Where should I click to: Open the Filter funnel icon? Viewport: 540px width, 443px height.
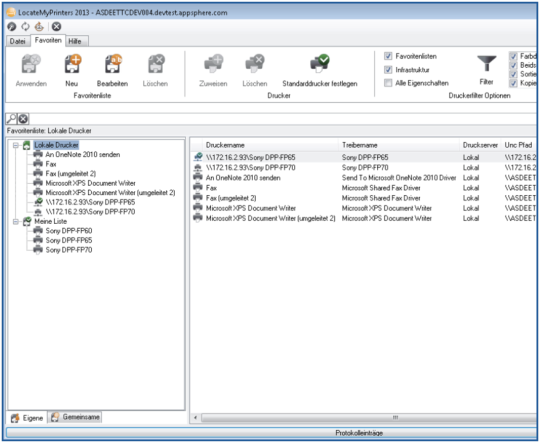486,63
